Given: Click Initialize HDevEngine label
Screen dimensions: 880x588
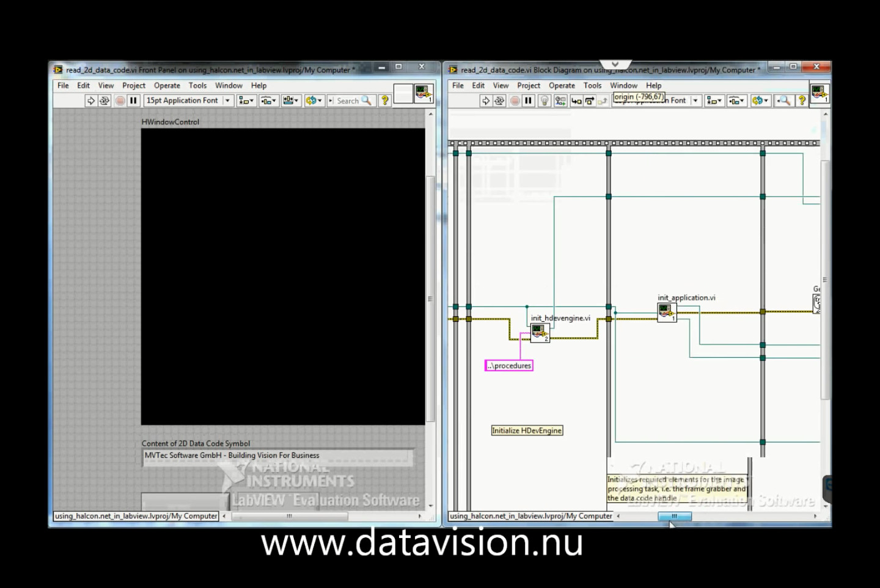Looking at the screenshot, I should tap(527, 430).
